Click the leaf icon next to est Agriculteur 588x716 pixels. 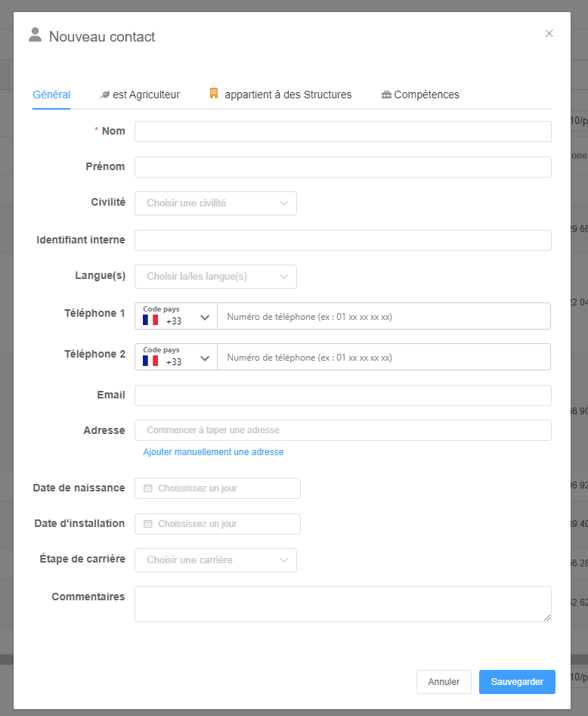click(104, 95)
